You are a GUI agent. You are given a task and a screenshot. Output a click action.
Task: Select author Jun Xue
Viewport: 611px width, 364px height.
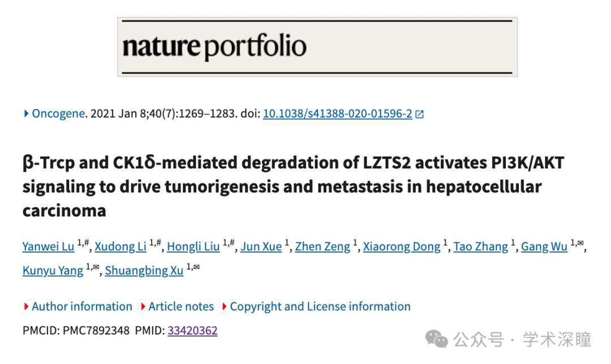(261, 246)
